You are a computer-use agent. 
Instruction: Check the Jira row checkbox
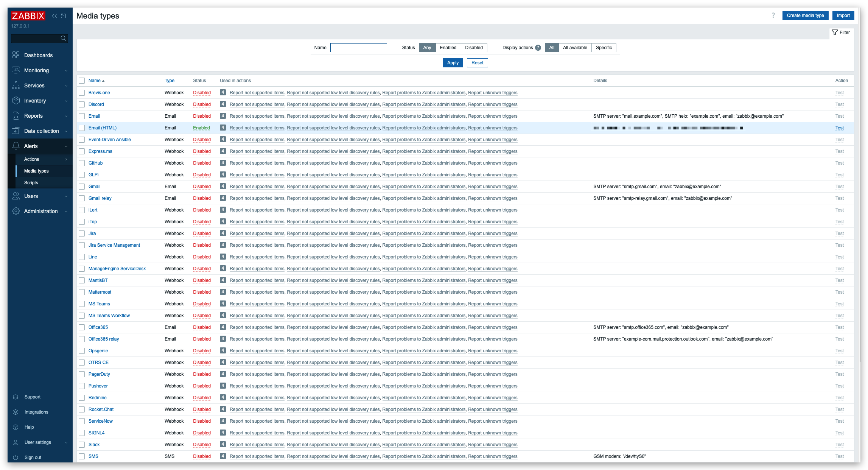pos(82,233)
